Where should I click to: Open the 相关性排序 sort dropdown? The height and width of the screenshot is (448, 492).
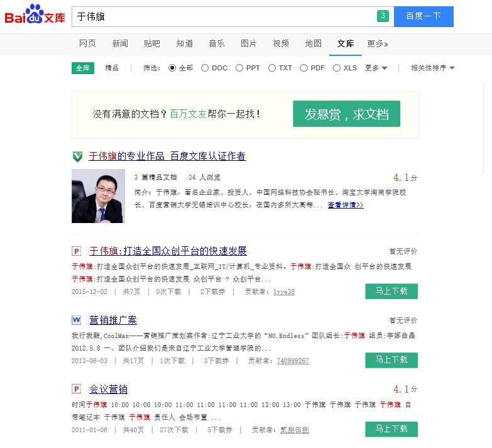(432, 68)
